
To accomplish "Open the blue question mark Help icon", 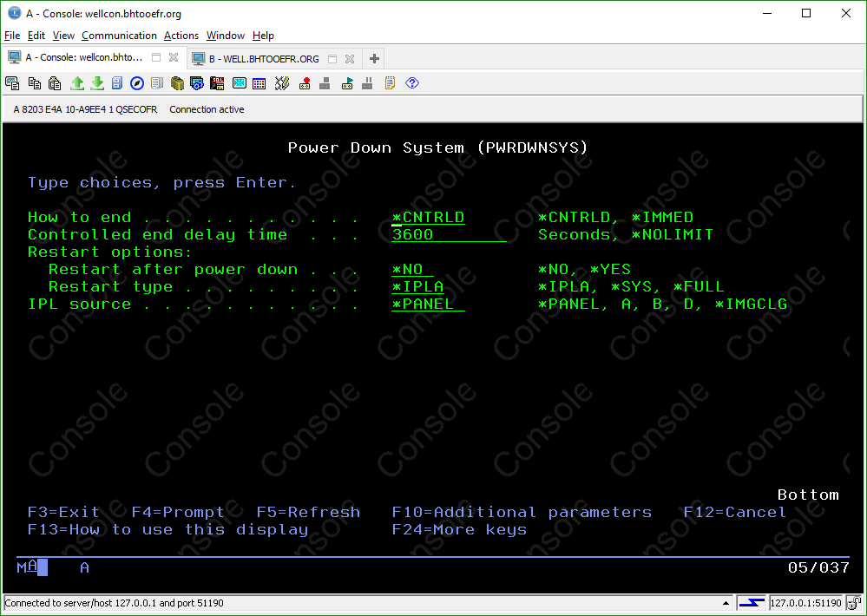I will tap(412, 83).
